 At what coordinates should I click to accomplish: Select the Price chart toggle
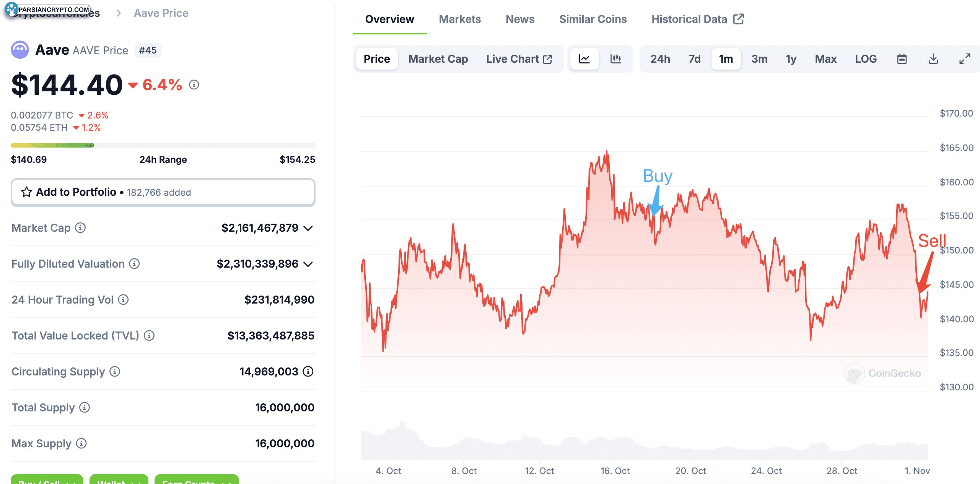pyautogui.click(x=377, y=59)
